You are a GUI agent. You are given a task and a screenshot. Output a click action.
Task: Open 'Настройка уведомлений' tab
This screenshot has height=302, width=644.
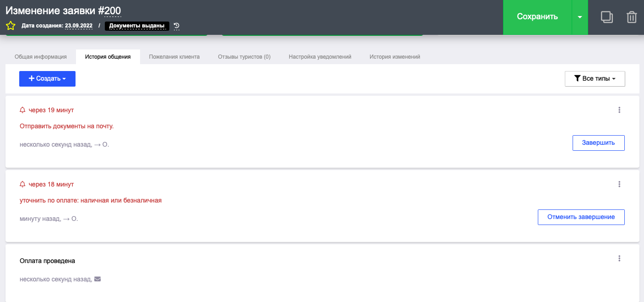pyautogui.click(x=320, y=57)
